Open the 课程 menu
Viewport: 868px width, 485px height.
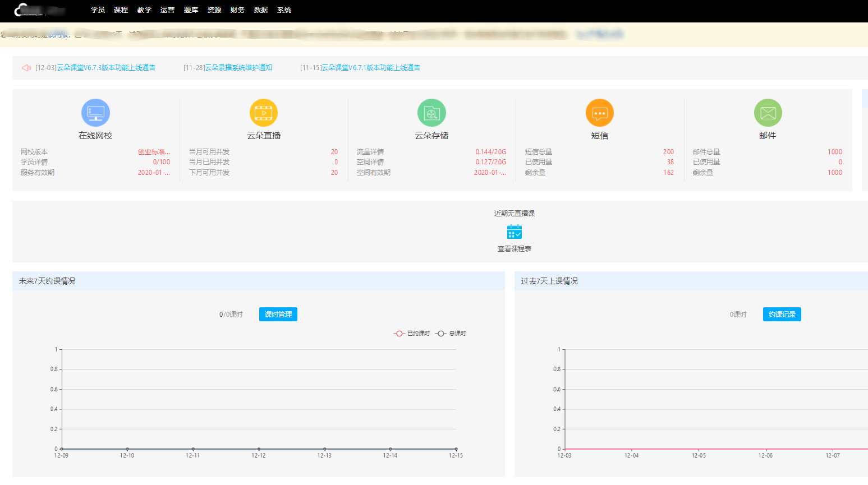pyautogui.click(x=121, y=10)
